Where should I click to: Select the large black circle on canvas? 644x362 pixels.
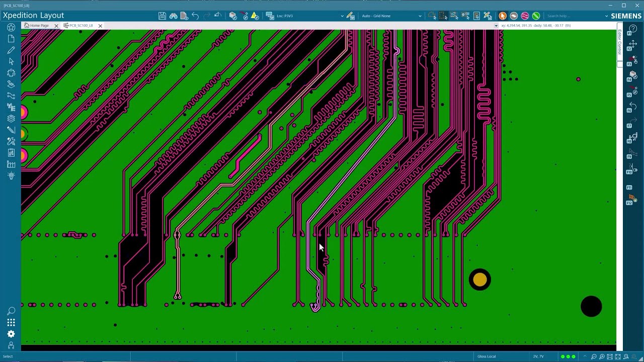[591, 306]
